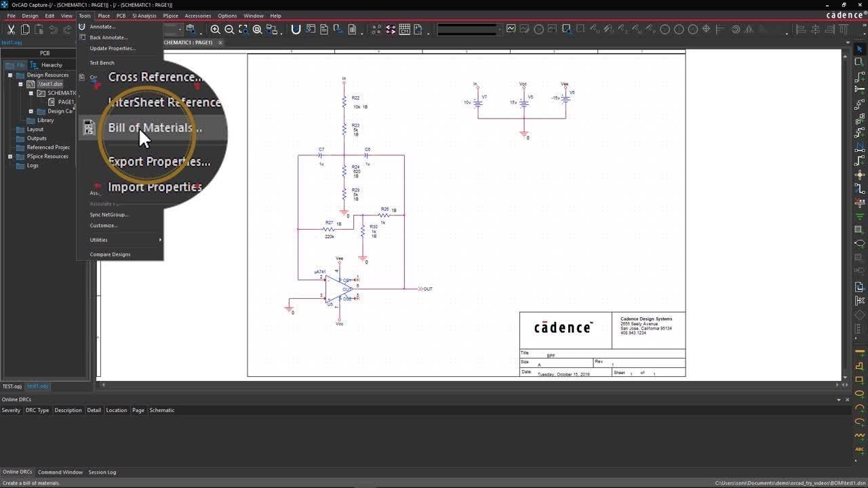Click the Align Top icon in toolbar
868x488 pixels.
(x=844, y=29)
